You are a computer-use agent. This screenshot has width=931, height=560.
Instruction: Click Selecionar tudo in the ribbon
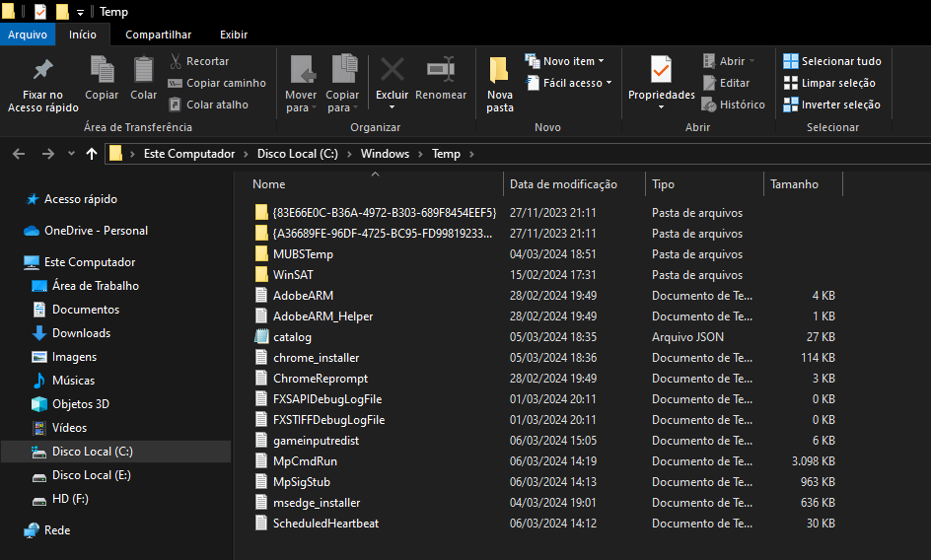coord(831,61)
